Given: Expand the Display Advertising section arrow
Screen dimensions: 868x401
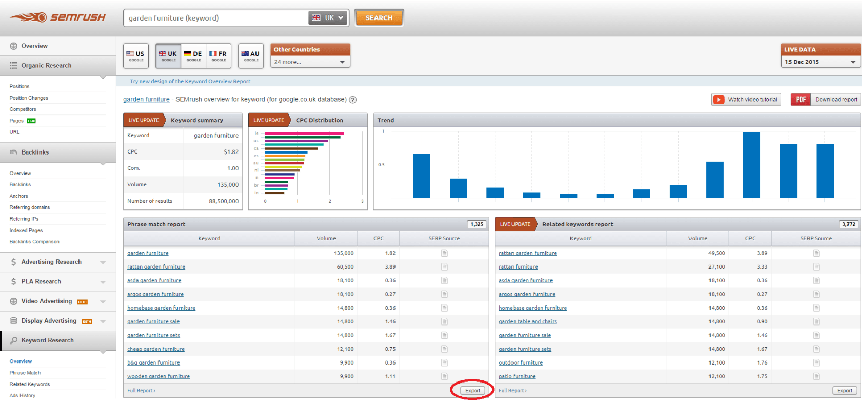Looking at the screenshot, I should [103, 321].
